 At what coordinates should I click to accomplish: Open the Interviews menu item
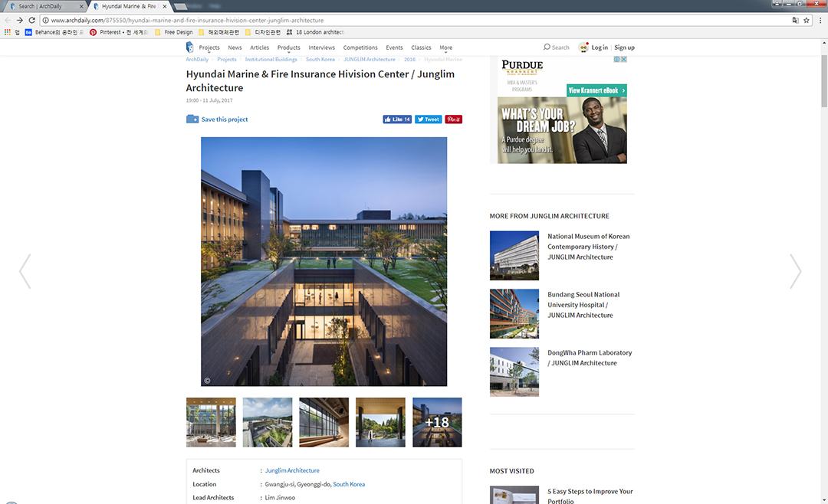coord(321,47)
